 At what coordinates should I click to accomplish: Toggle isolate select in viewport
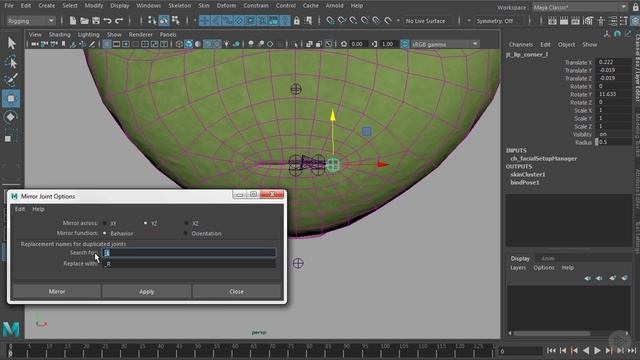point(295,44)
